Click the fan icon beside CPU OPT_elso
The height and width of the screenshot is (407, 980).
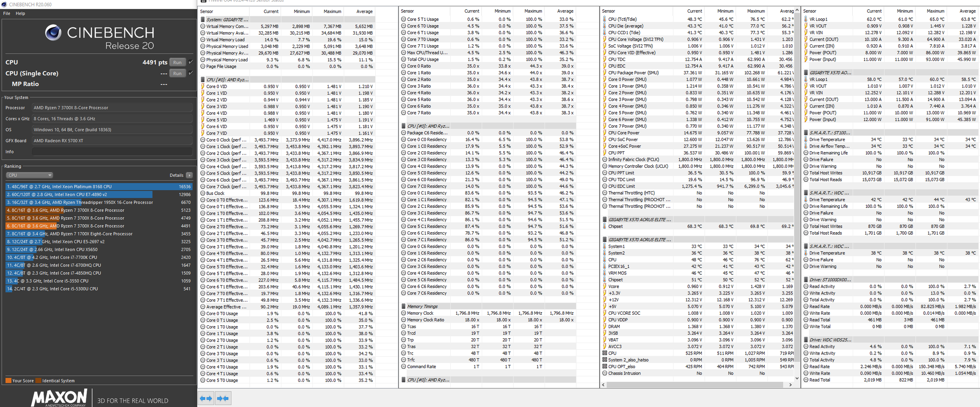(x=605, y=366)
